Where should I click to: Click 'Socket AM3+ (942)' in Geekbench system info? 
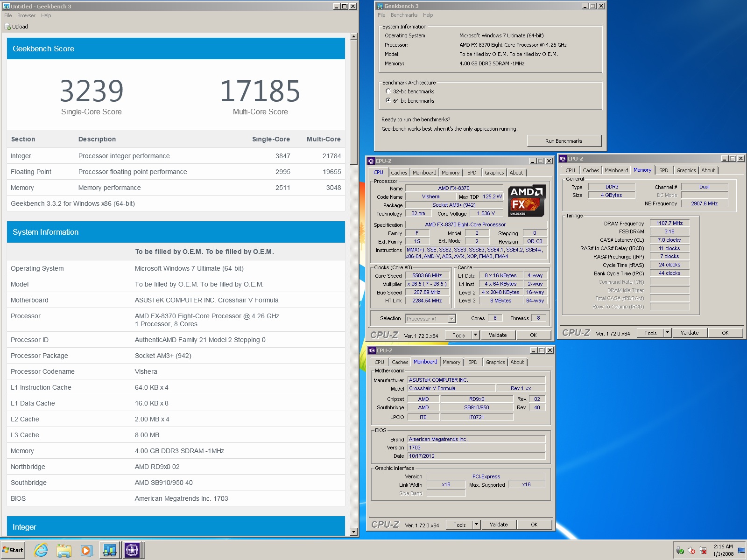[163, 356]
